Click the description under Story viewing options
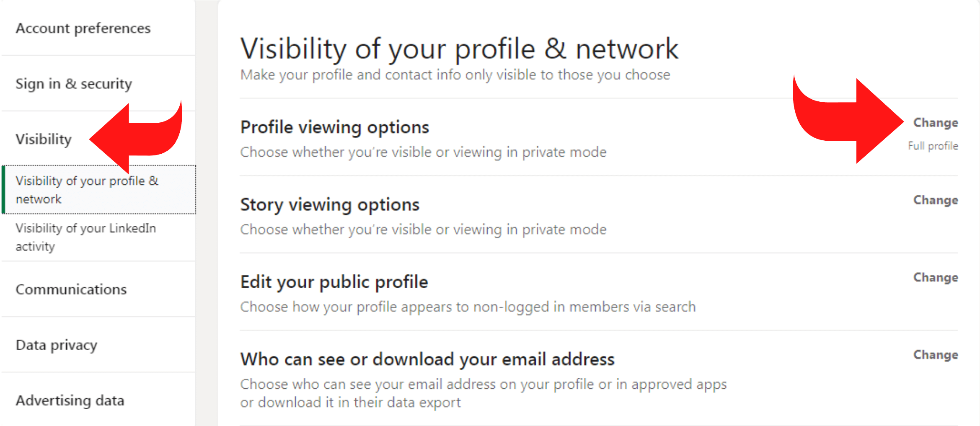The width and height of the screenshot is (980, 426). pos(423,230)
